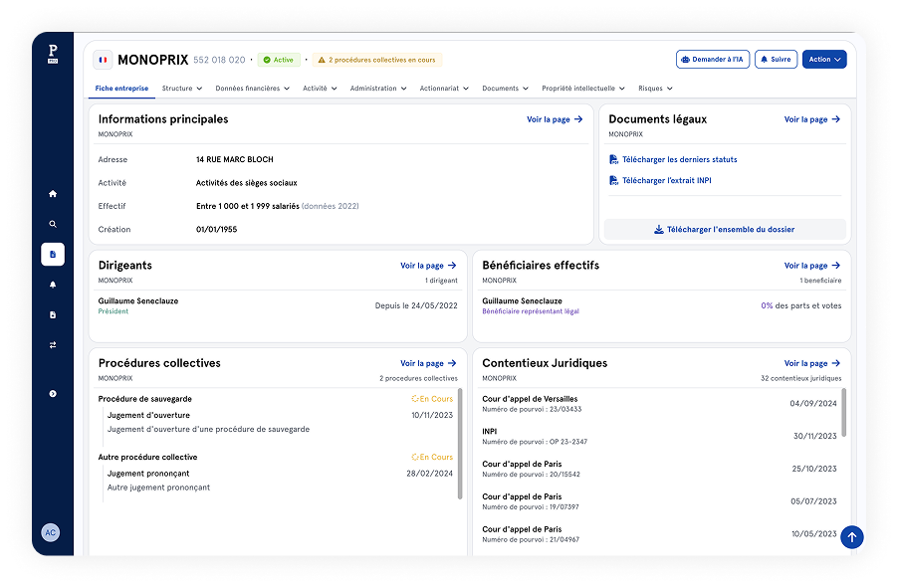This screenshot has width=898, height=588.
Task: Click the address 14 RUE MARC BLOCH
Action: tap(235, 160)
